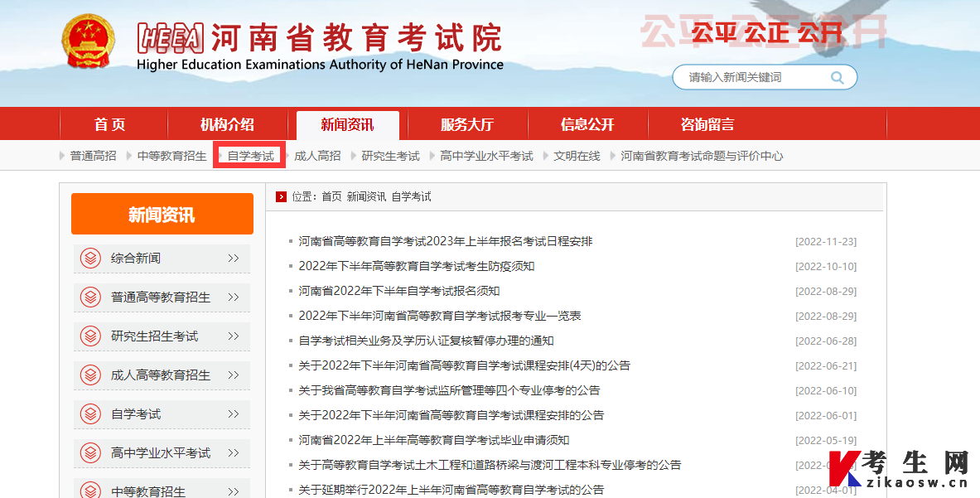Go to subnav 高中学业水平考试 item
The height and width of the screenshot is (498, 980).
click(486, 157)
